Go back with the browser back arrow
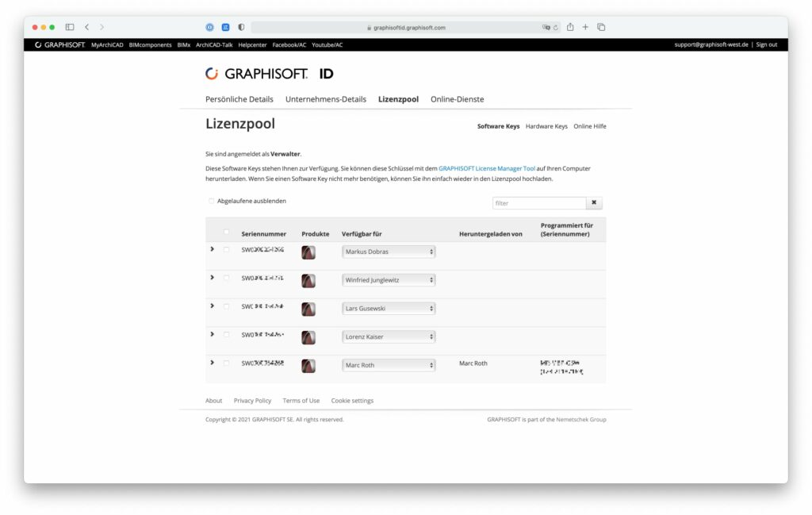The width and height of the screenshot is (812, 515). pyautogui.click(x=87, y=27)
